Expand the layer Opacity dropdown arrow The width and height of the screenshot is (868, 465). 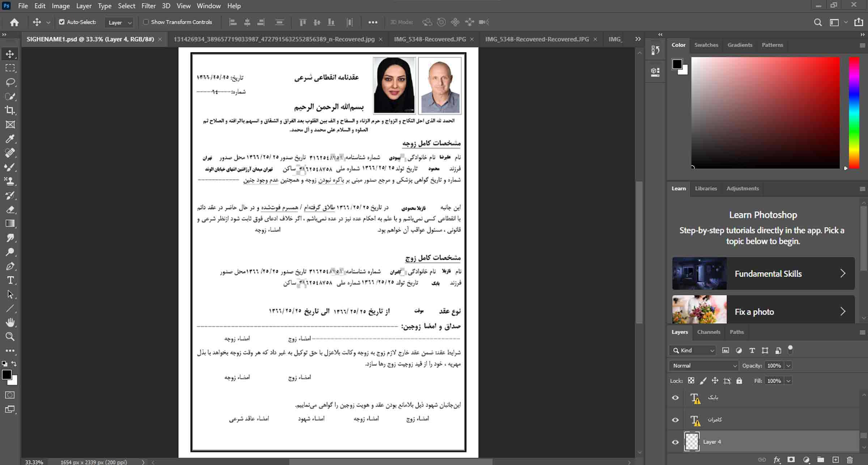pos(788,366)
